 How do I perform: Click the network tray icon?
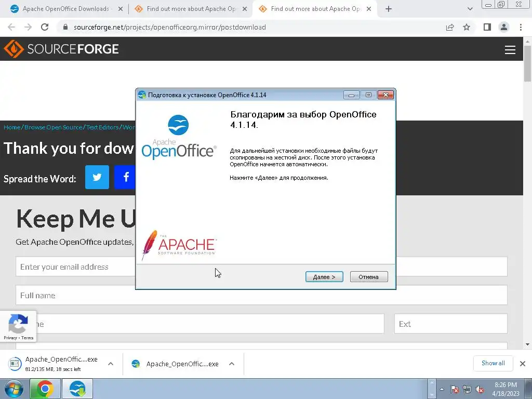pyautogui.click(x=467, y=390)
